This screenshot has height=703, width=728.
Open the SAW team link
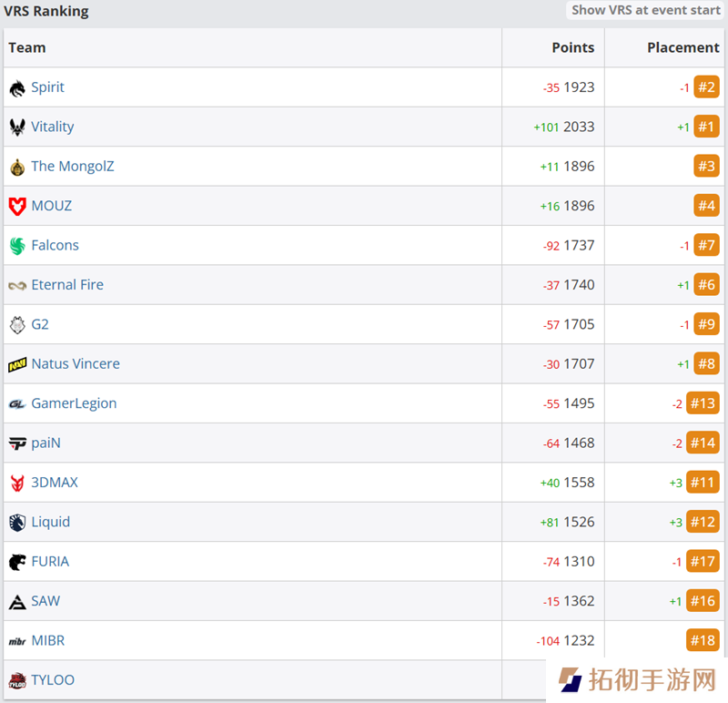tap(45, 601)
